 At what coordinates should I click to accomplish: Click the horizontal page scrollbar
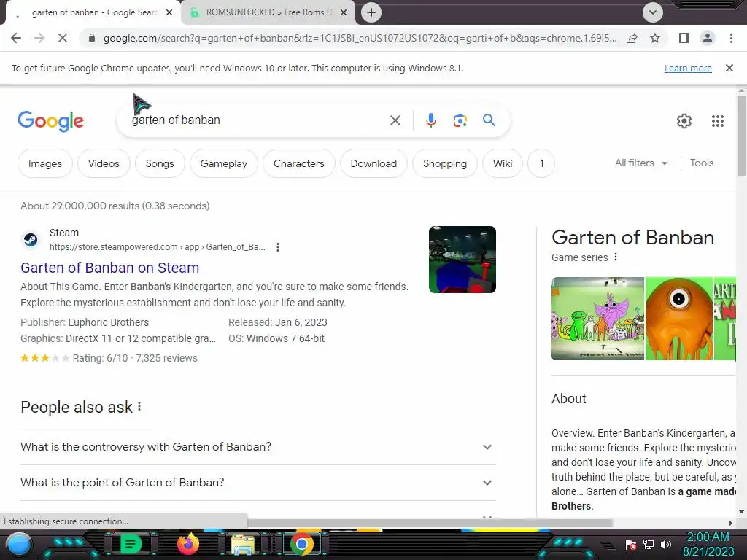point(429,523)
